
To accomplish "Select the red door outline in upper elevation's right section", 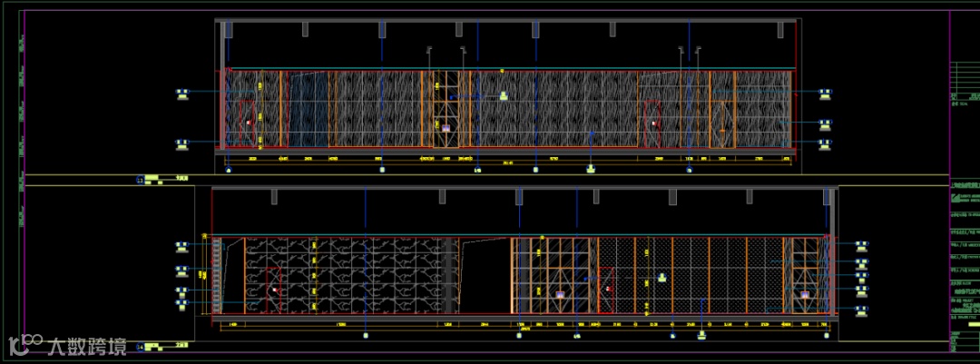I will tap(652, 123).
